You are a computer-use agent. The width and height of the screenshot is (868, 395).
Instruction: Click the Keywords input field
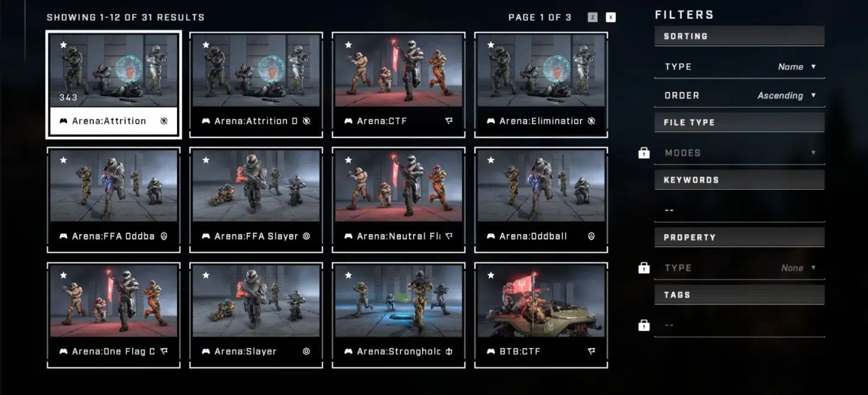point(740,210)
